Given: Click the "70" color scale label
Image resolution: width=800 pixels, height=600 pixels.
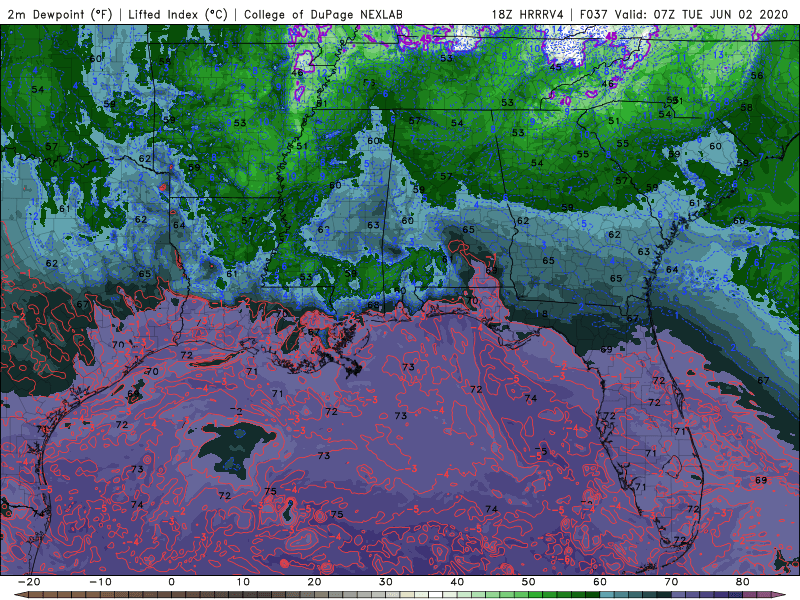Looking at the screenshot, I should [x=671, y=582].
